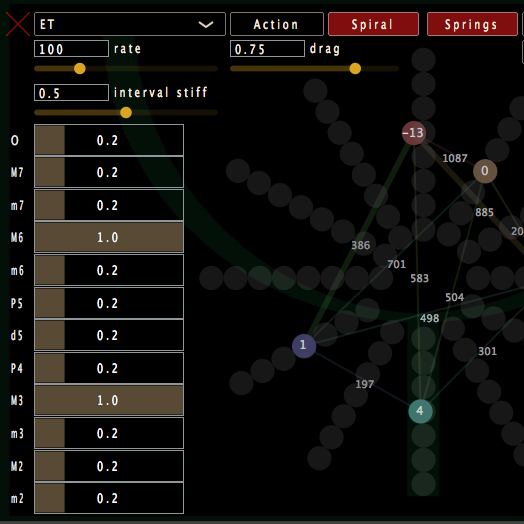The width and height of the screenshot is (524, 524).
Task: Click the interval stiff slider knob
Action: [x=126, y=112]
